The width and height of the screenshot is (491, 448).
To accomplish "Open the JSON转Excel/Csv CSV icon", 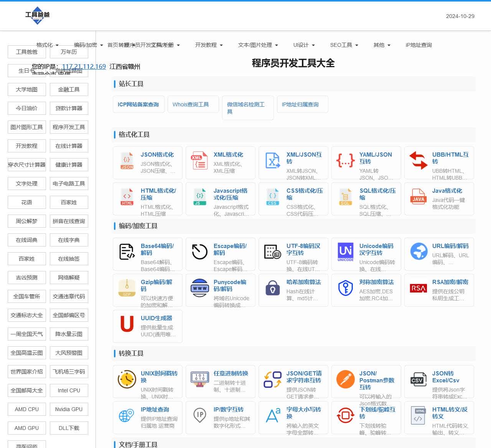I will point(418,379).
